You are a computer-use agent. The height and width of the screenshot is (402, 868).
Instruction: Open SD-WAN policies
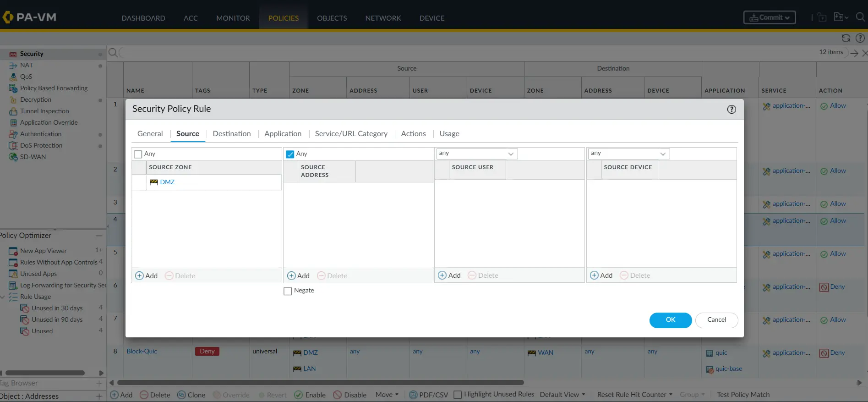(33, 157)
